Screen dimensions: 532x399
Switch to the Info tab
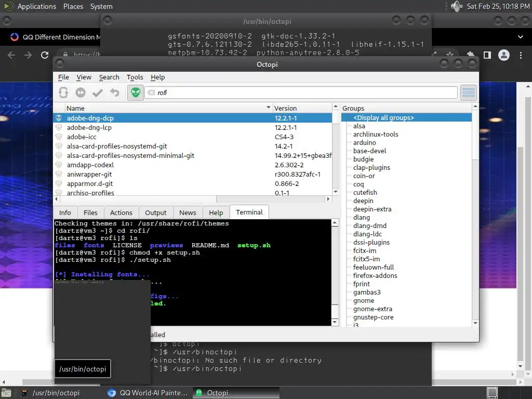[x=65, y=212]
